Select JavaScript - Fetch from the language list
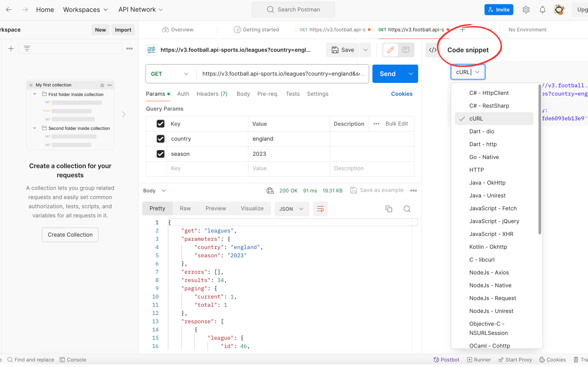The height and width of the screenshot is (367, 588). 493,208
